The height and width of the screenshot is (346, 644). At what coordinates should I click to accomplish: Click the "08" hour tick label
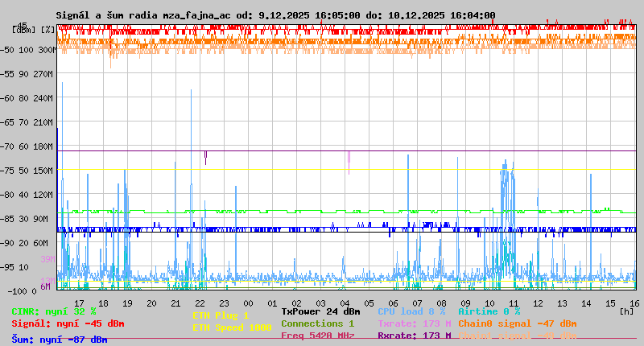441,303
